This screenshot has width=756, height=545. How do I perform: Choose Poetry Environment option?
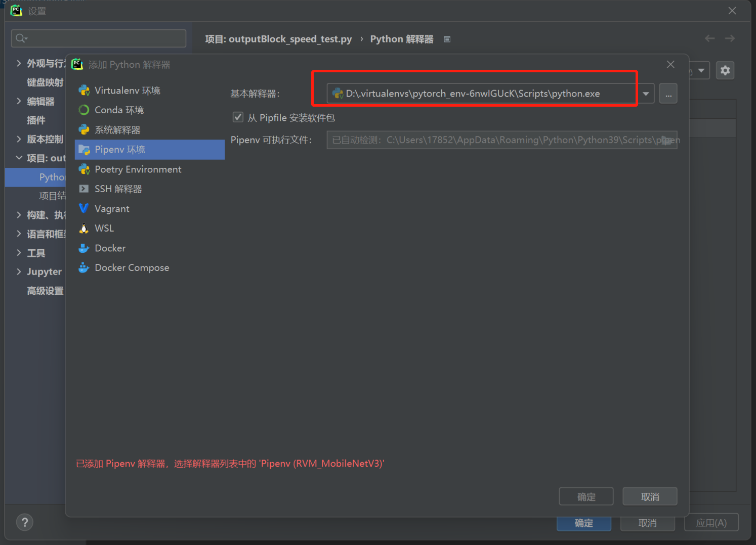point(150,169)
